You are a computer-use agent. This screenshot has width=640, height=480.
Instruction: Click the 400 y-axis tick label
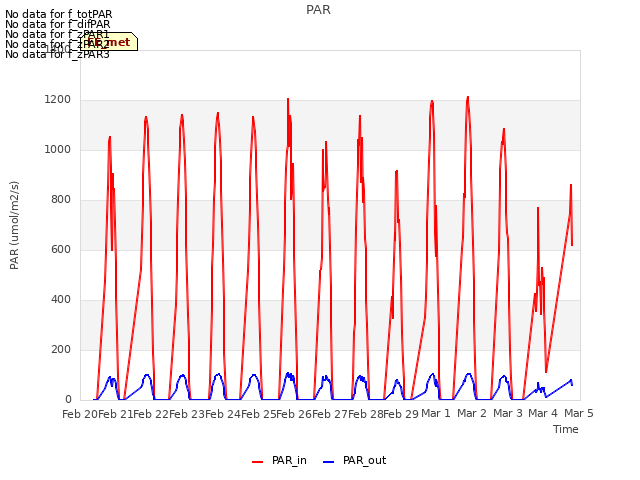(61, 300)
